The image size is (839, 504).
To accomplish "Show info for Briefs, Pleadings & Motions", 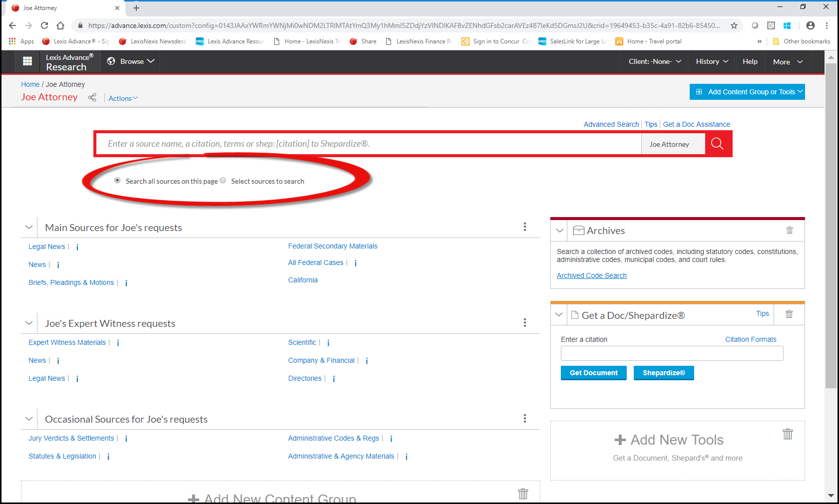I will click(126, 283).
